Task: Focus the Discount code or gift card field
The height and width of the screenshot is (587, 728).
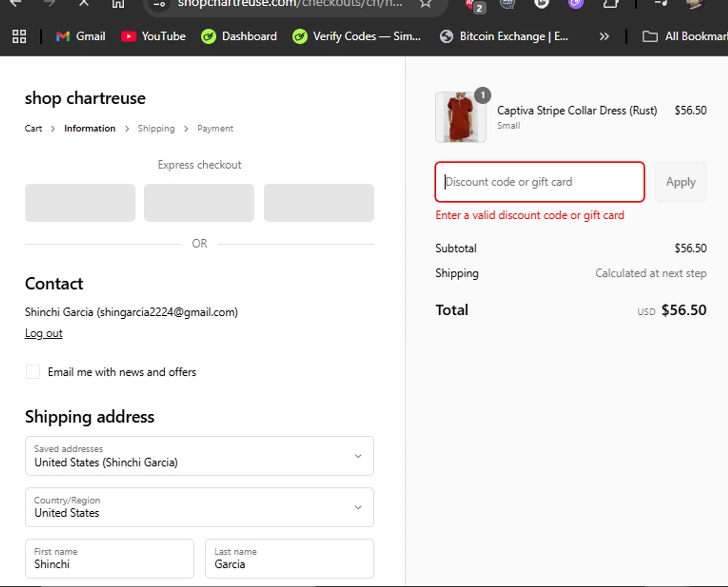Action: pos(540,182)
